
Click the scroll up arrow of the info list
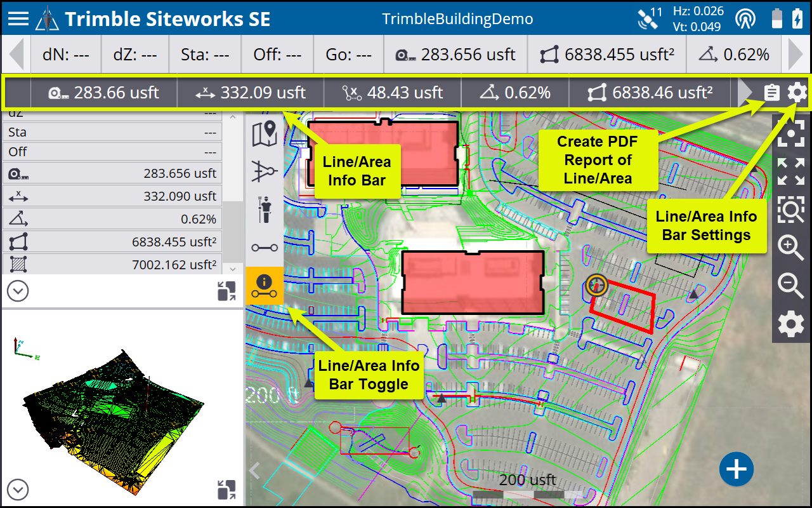(x=233, y=116)
